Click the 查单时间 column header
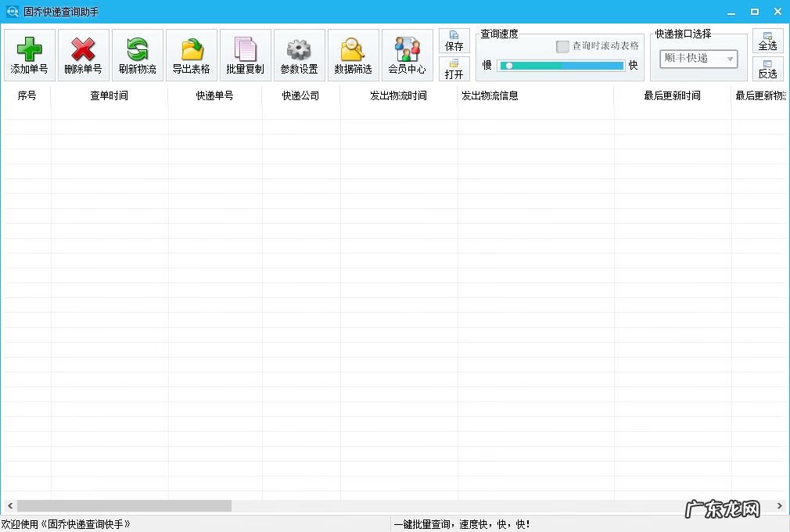 click(x=109, y=95)
